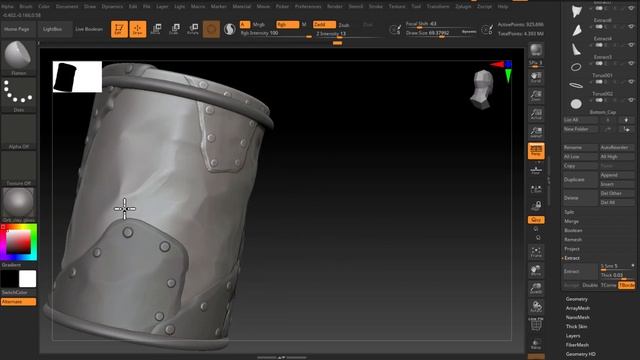
Task: Expand the Thick Skin section
Action: (576, 327)
